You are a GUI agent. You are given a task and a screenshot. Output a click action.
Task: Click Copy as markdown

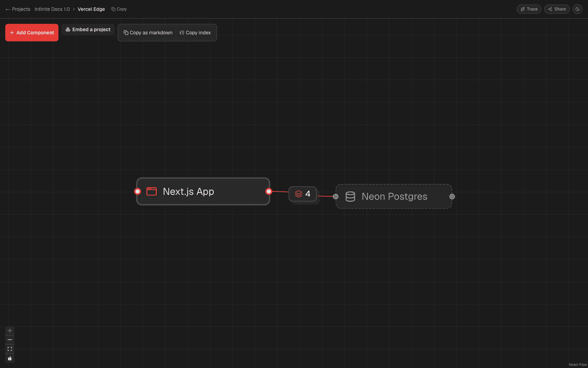(x=148, y=33)
